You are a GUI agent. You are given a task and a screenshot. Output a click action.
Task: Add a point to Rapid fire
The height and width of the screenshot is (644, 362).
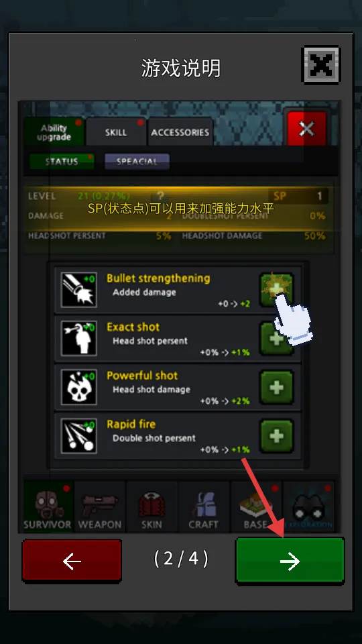pos(277,435)
